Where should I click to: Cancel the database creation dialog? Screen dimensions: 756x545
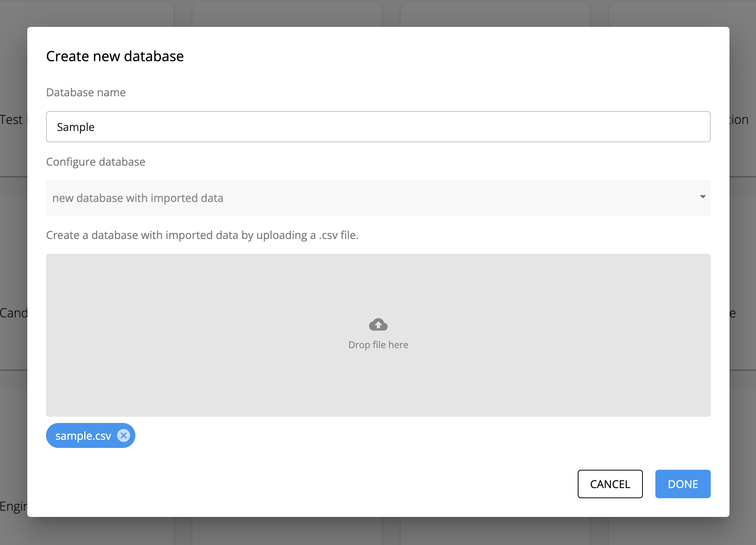pos(610,484)
